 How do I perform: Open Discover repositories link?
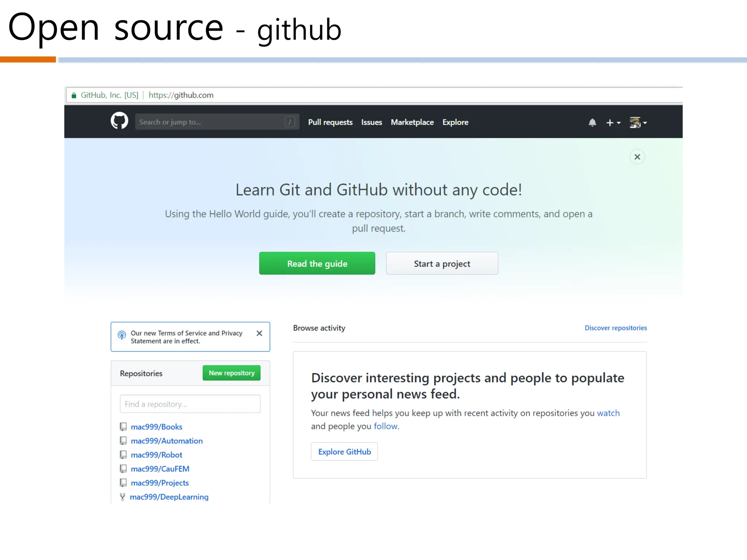616,328
